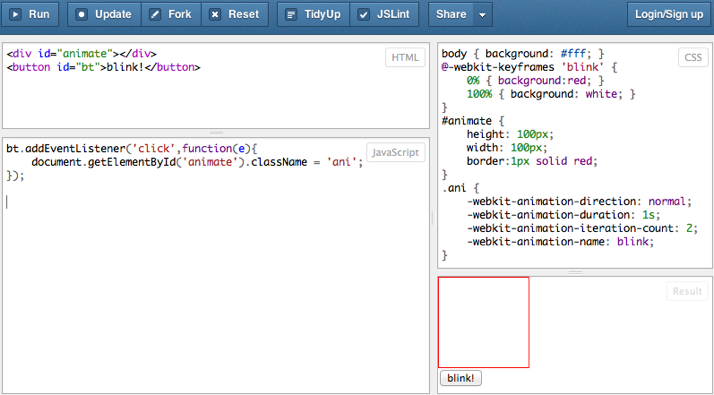Click the HTML panel label
This screenshot has height=395, width=714.
[405, 57]
